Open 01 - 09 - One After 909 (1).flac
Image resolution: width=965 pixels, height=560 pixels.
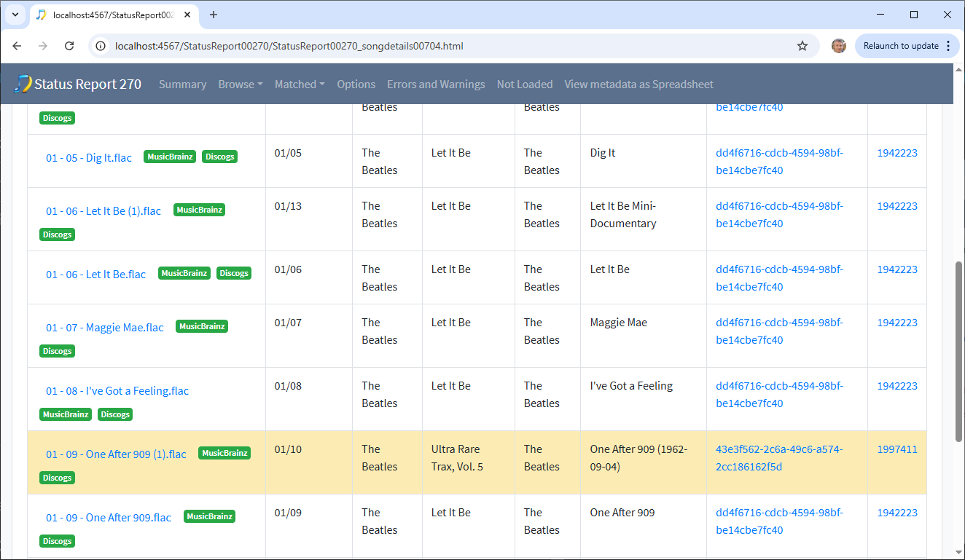[x=116, y=454]
